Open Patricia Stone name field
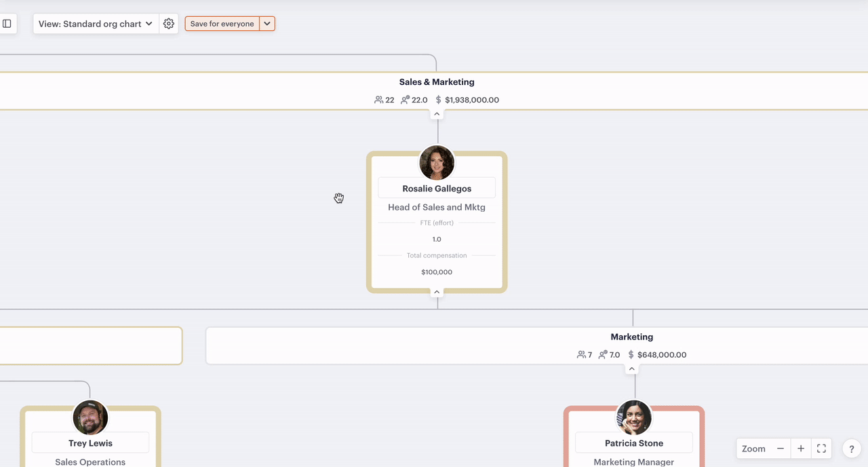 point(634,443)
